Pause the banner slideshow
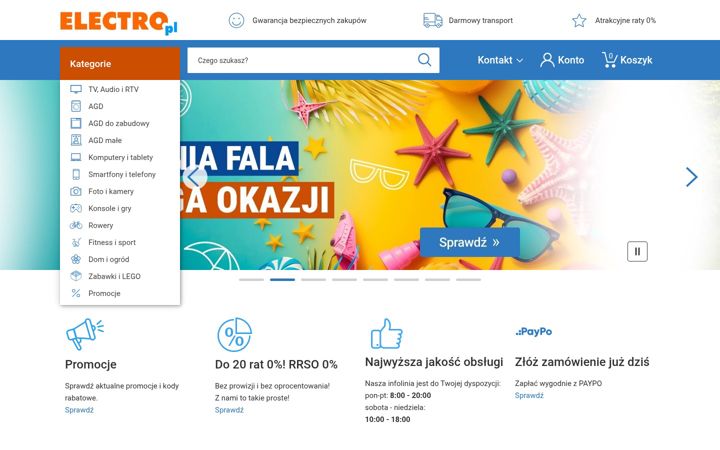 point(637,251)
